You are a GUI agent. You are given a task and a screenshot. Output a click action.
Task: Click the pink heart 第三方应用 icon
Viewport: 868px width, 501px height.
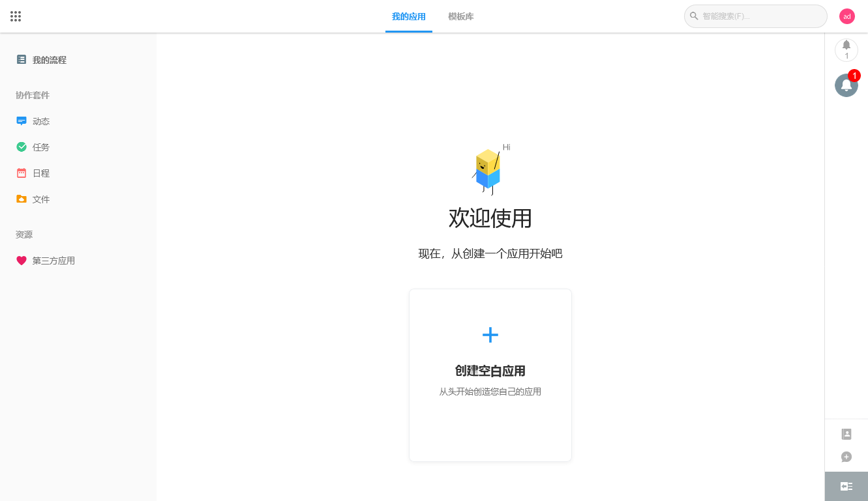pos(22,261)
